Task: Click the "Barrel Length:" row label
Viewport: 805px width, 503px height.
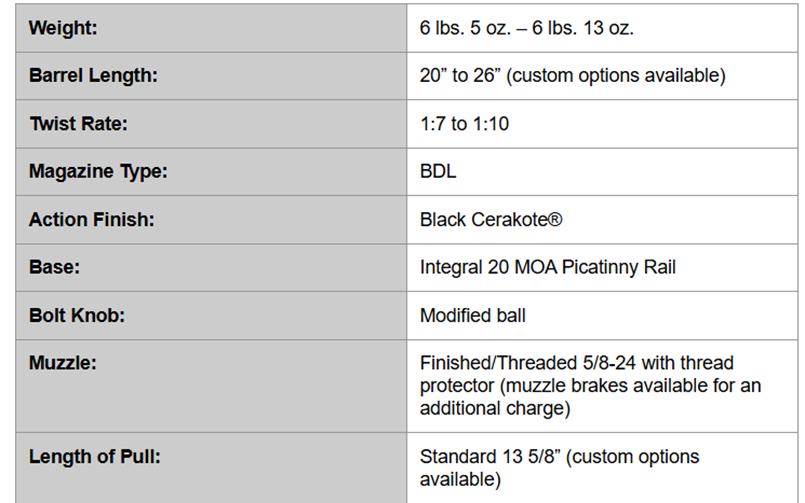Action: pyautogui.click(x=93, y=76)
